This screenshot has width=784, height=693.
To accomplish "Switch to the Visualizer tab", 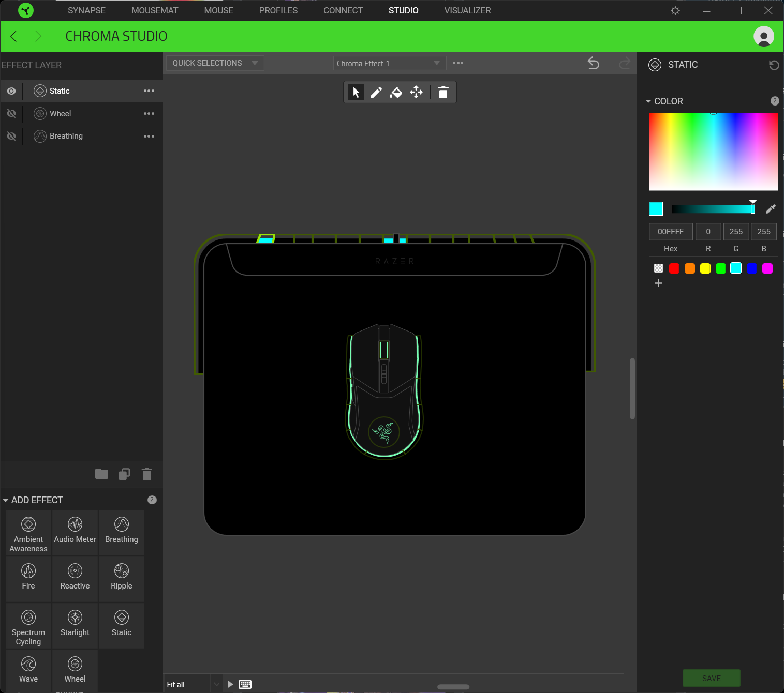I will pyautogui.click(x=467, y=10).
